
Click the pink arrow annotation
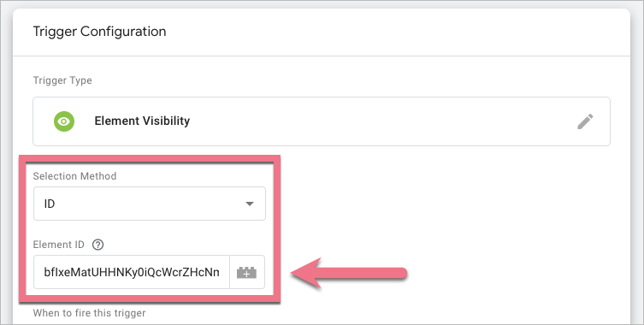tap(349, 273)
